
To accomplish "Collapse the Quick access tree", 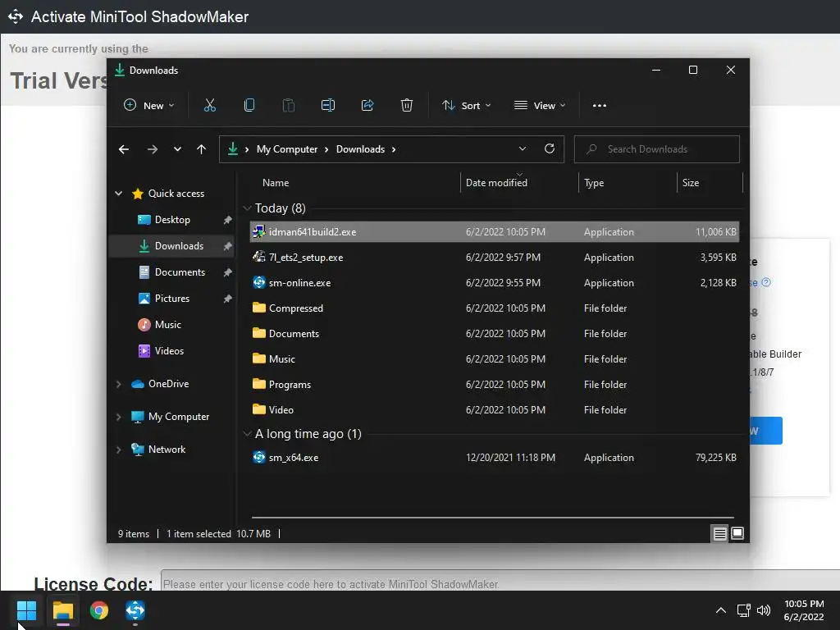I will coord(118,194).
